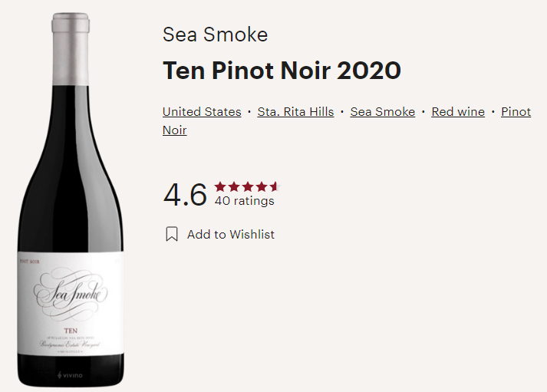Open the Sta. Rita Hills region link
This screenshot has width=547, height=392.
[x=295, y=111]
